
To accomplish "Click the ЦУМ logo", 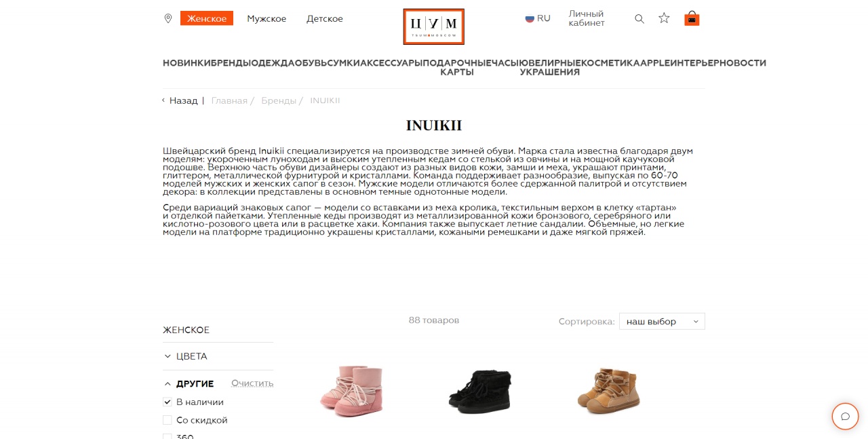I will 433,26.
